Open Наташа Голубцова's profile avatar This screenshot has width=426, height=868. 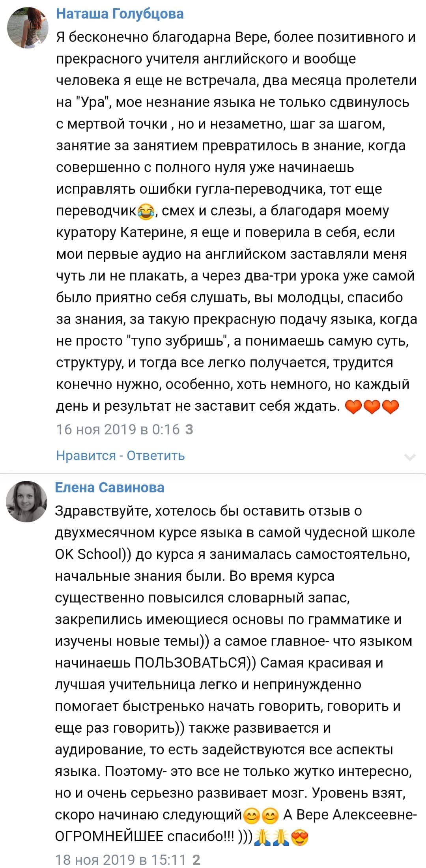(28, 28)
